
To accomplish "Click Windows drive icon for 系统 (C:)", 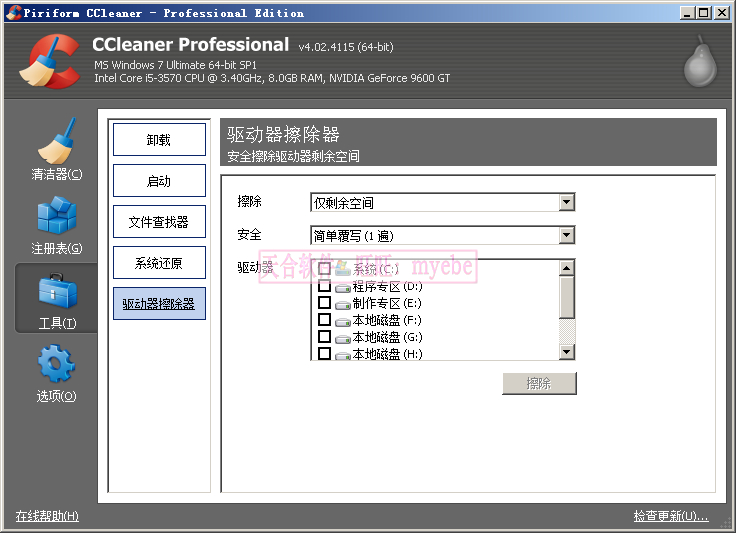I will click(343, 269).
